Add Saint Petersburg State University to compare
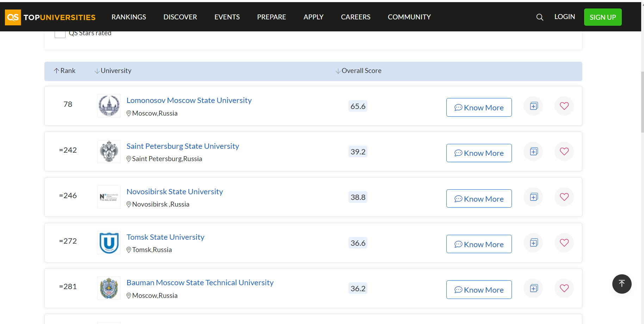This screenshot has height=324, width=644. tap(534, 152)
